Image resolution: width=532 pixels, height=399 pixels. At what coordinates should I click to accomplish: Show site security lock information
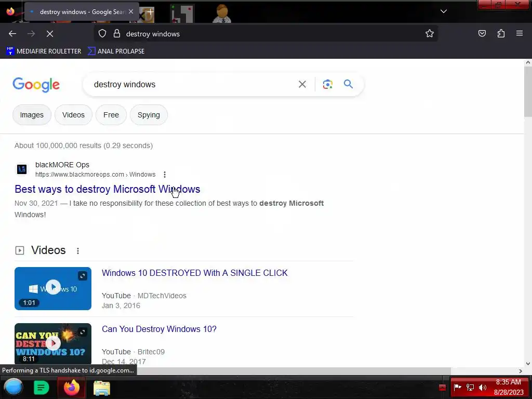coord(117,34)
